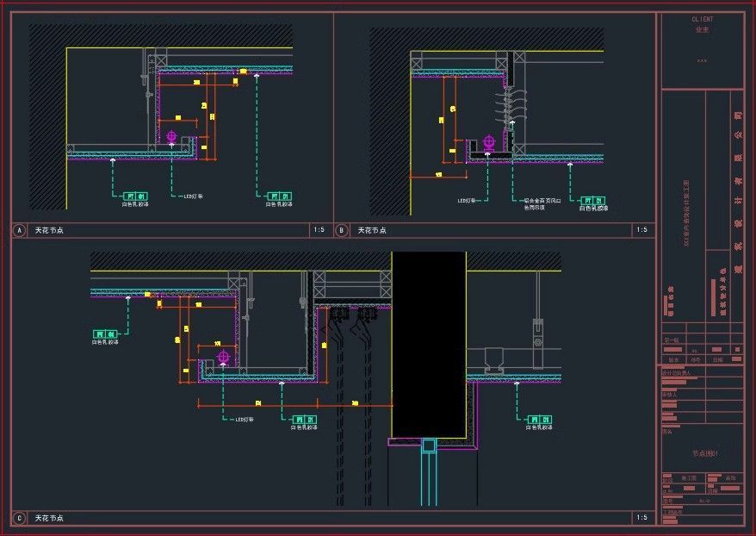Screen dimensions: 756x536
Task: Select the LED灯带 label in detail A
Action: tap(191, 196)
